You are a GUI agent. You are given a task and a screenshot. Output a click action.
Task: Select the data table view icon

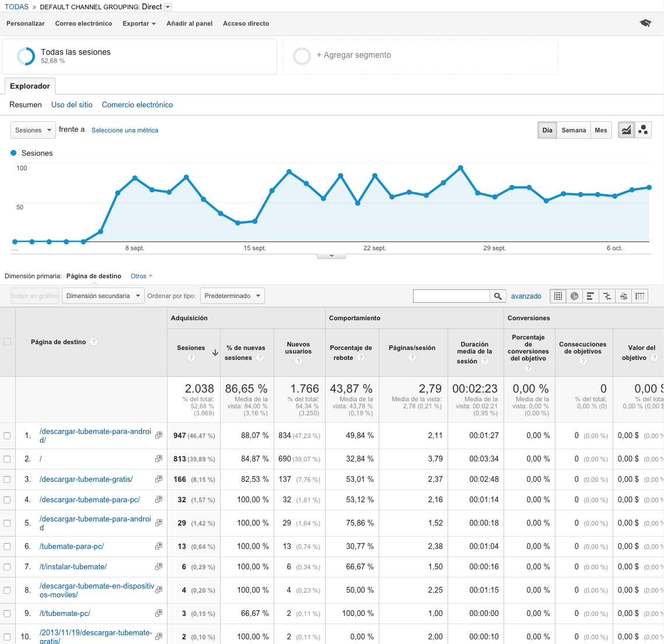point(558,296)
